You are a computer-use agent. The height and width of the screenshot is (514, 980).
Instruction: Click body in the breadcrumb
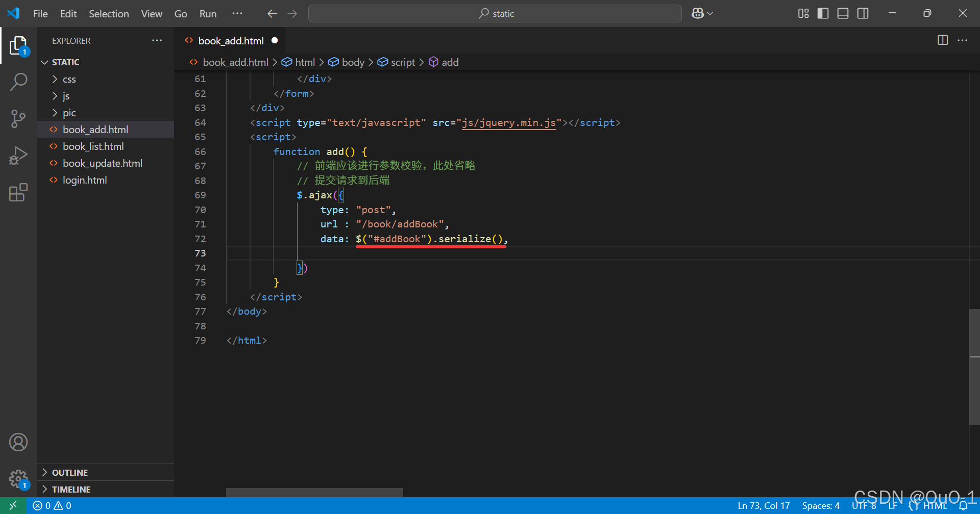click(353, 62)
